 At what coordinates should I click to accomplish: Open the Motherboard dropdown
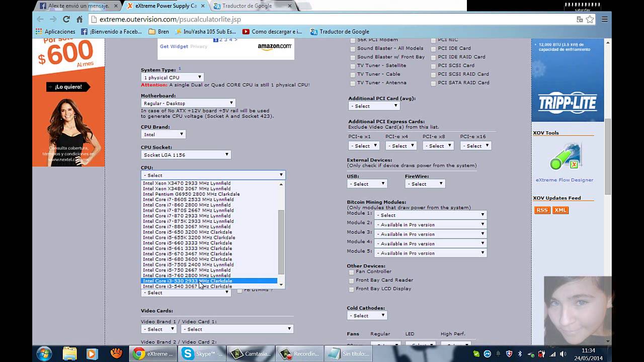188,103
